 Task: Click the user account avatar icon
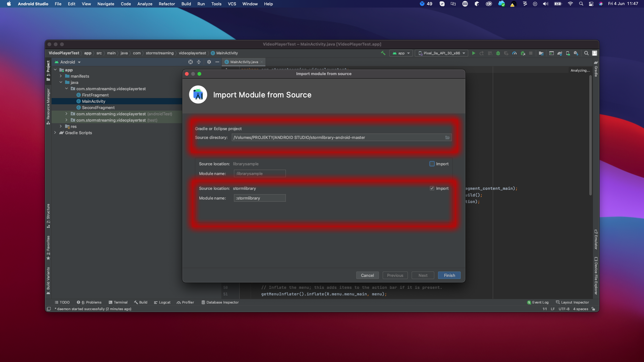[x=595, y=53]
